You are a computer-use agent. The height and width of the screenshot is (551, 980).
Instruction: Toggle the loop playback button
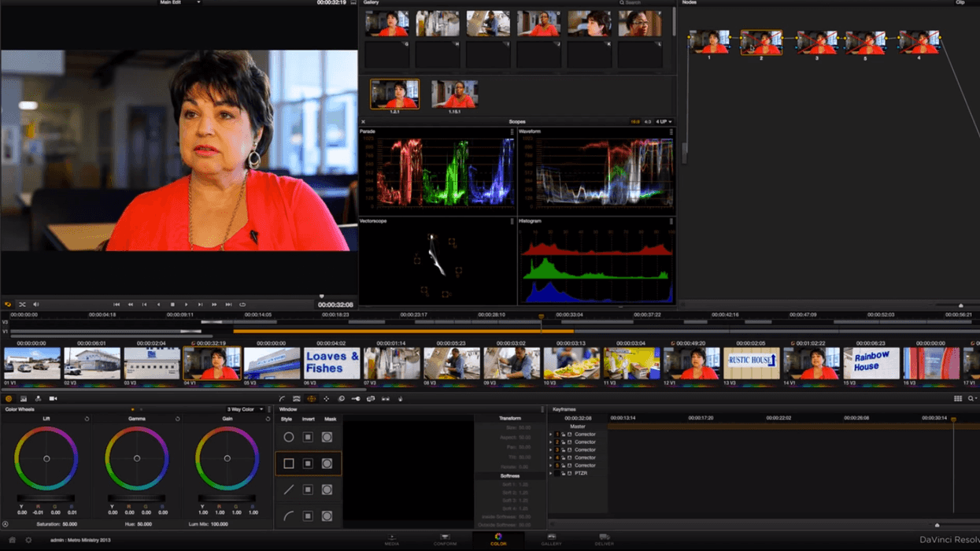242,305
